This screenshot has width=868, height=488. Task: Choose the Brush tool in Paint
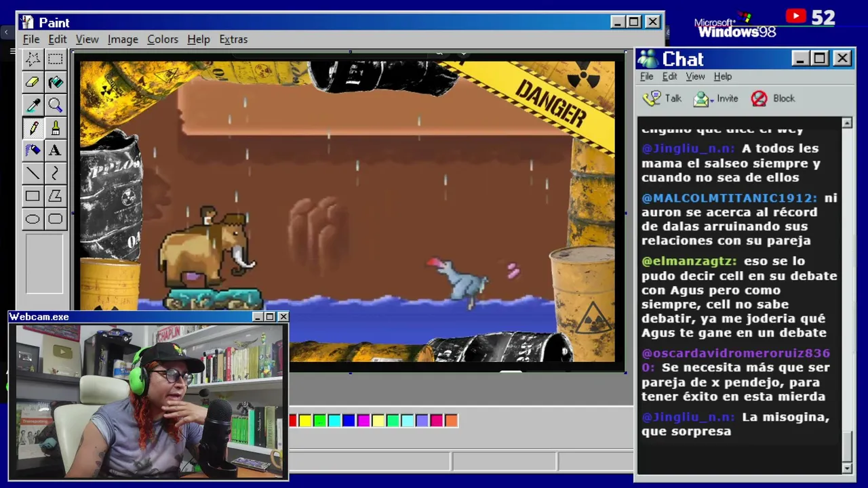point(56,128)
